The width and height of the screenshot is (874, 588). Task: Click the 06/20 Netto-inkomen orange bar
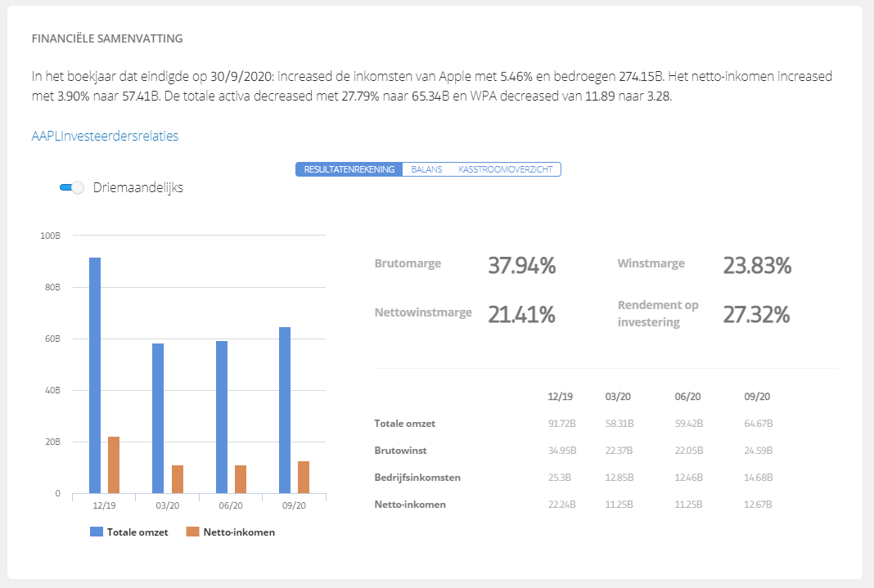click(x=241, y=479)
